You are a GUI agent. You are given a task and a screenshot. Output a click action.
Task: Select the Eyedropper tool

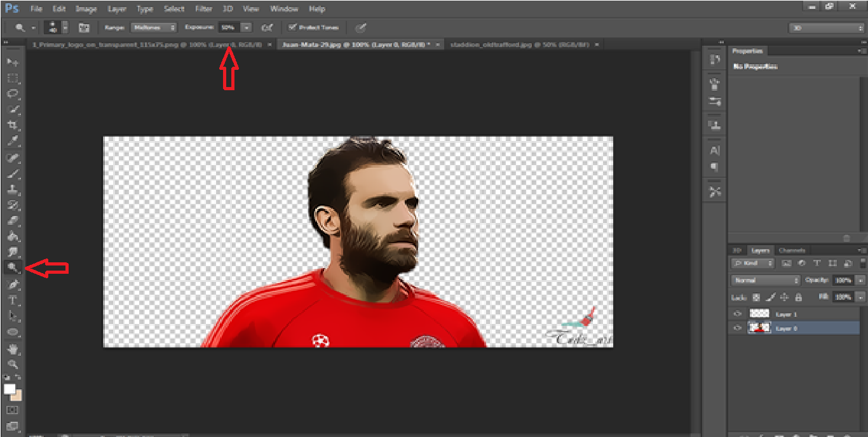[13, 140]
